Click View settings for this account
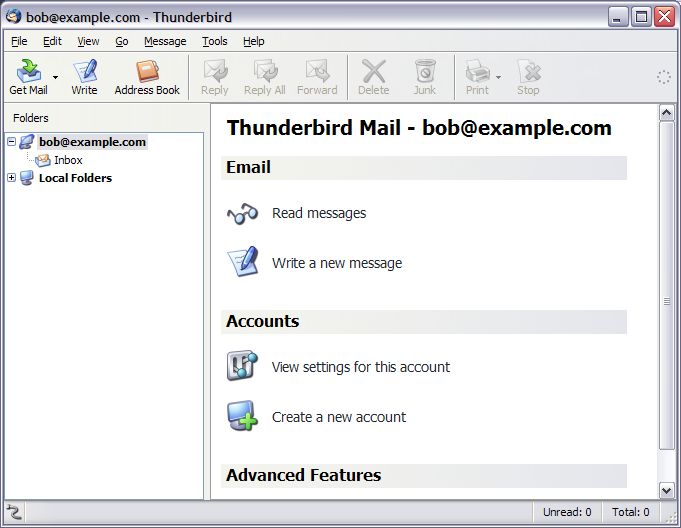Image resolution: width=681 pixels, height=528 pixels. pyautogui.click(x=361, y=367)
